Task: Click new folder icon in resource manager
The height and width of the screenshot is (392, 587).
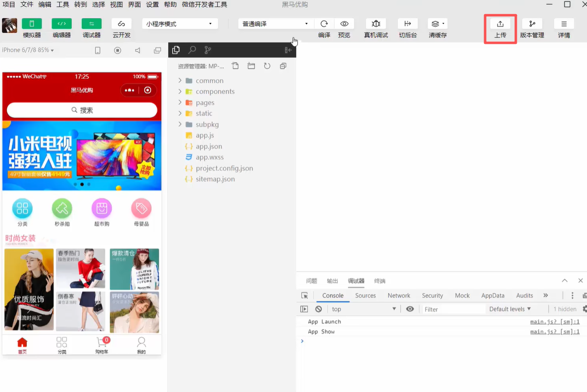Action: (x=251, y=66)
